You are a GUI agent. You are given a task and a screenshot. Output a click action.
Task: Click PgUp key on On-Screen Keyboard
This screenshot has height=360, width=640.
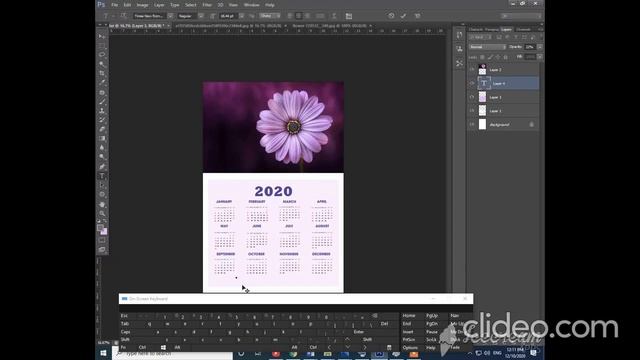pos(432,316)
